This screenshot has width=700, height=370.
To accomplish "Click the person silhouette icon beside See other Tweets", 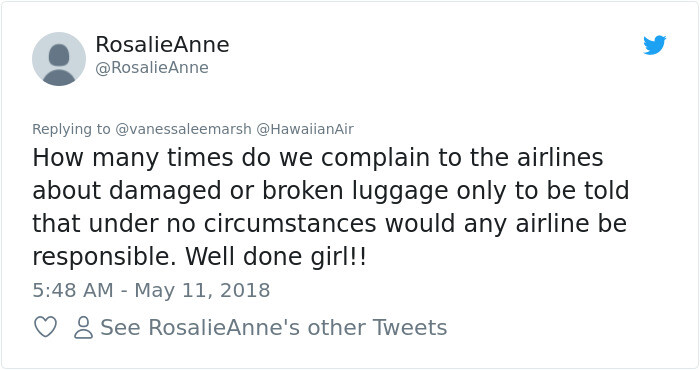I will coord(83,327).
